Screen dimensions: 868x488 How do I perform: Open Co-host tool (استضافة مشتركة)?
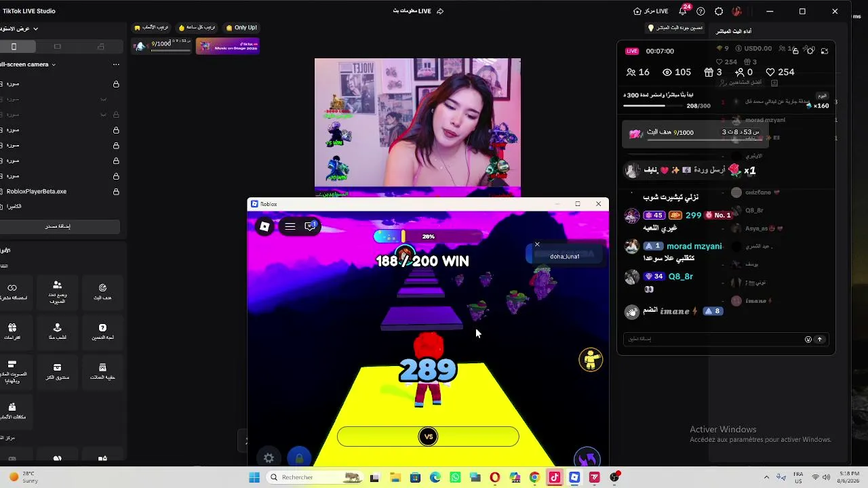(12, 291)
